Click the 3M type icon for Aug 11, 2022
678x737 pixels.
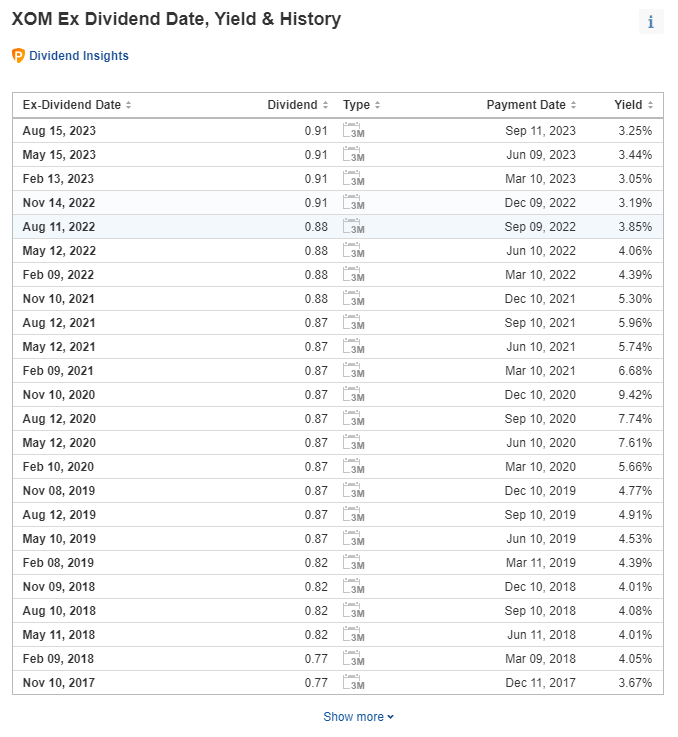(x=354, y=227)
